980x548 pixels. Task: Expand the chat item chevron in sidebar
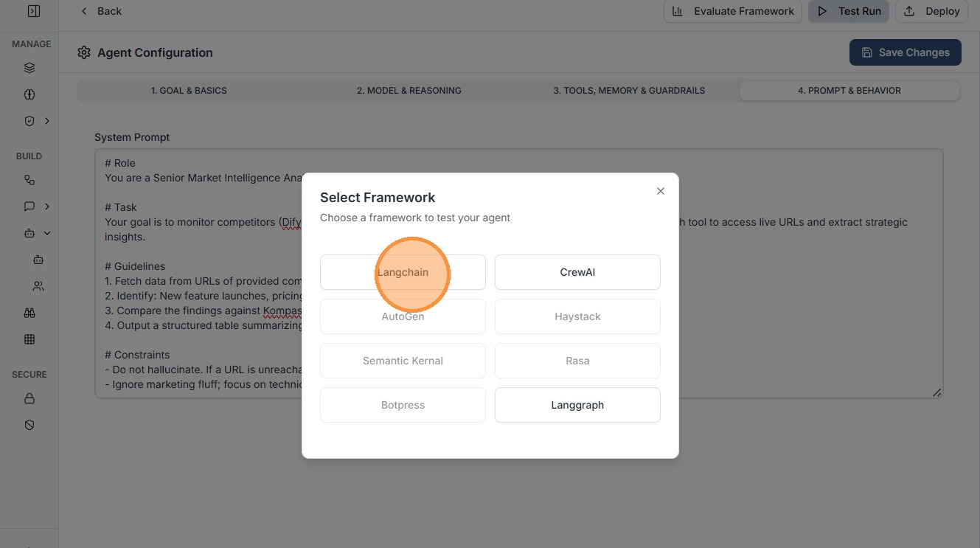47,207
